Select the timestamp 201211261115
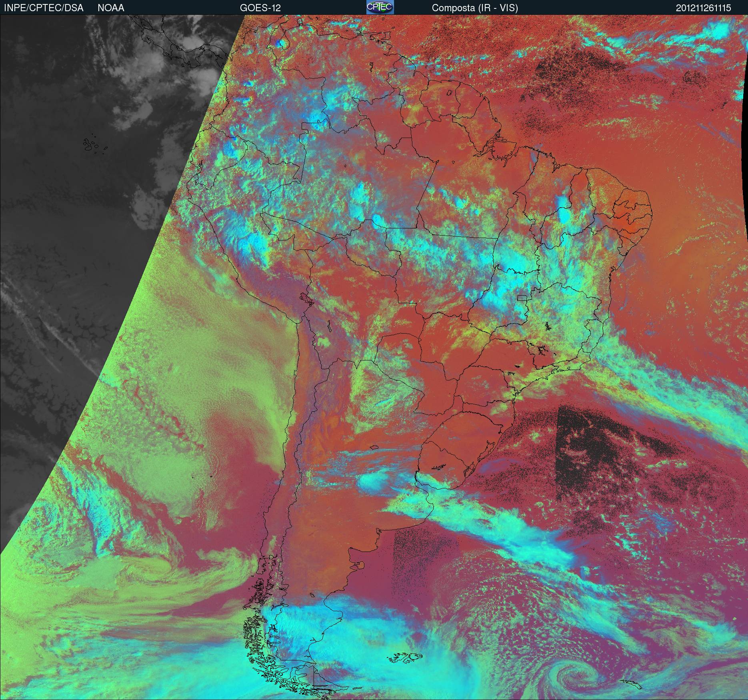This screenshot has height=700, width=748. click(x=704, y=8)
